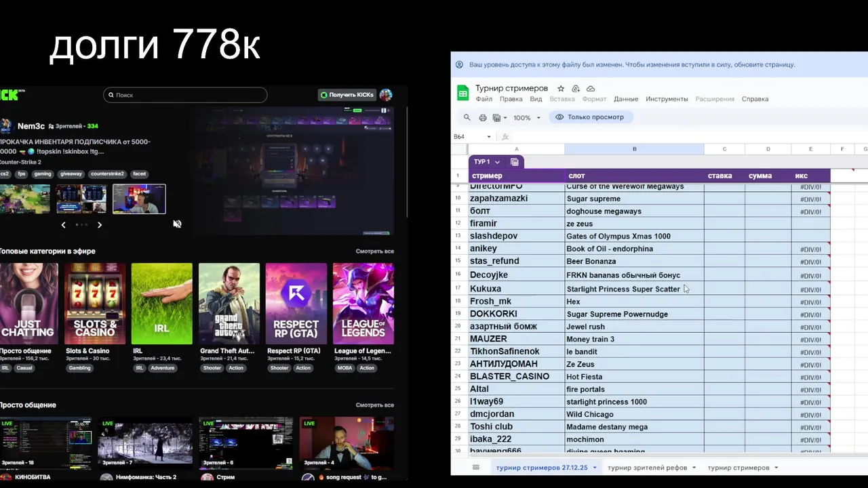Screen dimensions: 868x488
Task: Select column B header
Action: 634,149
